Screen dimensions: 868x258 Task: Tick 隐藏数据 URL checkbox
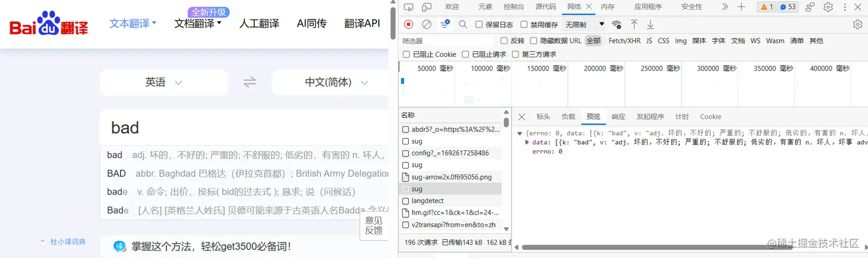pyautogui.click(x=534, y=41)
